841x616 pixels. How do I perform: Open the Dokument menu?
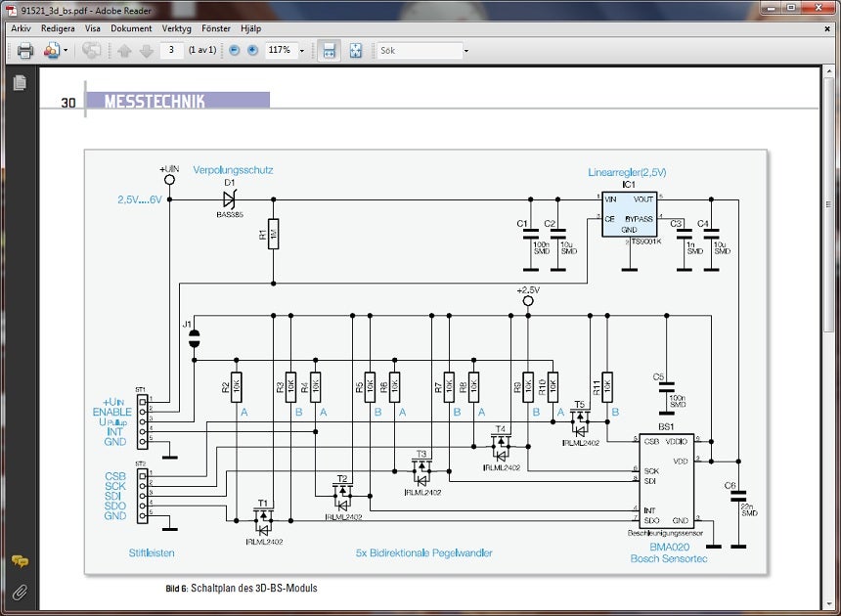click(x=131, y=28)
